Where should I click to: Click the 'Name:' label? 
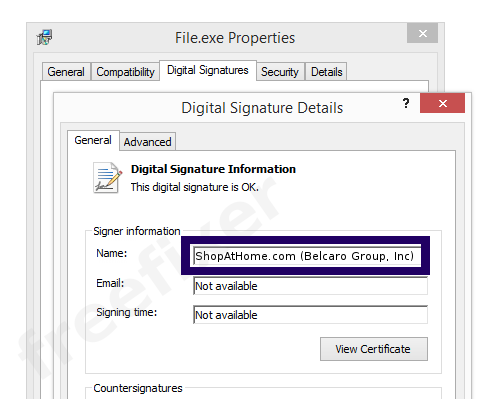[x=112, y=253]
